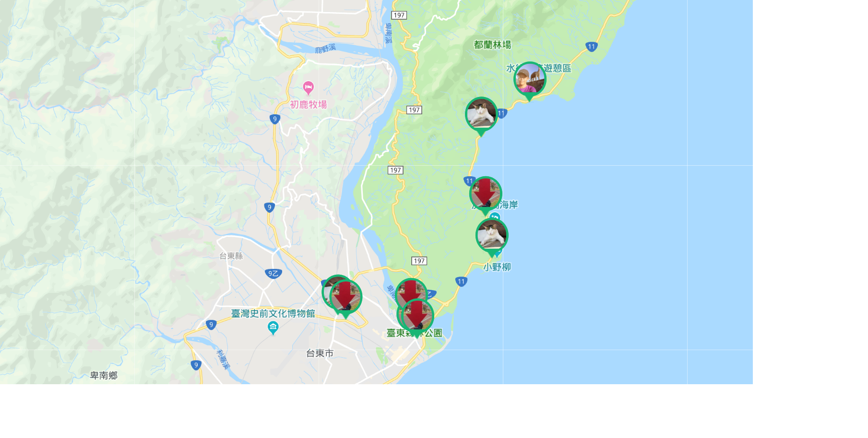This screenshot has height=438, width=868.
Task: Click the route 197 shield closest to 小野柳
Action: point(419,261)
